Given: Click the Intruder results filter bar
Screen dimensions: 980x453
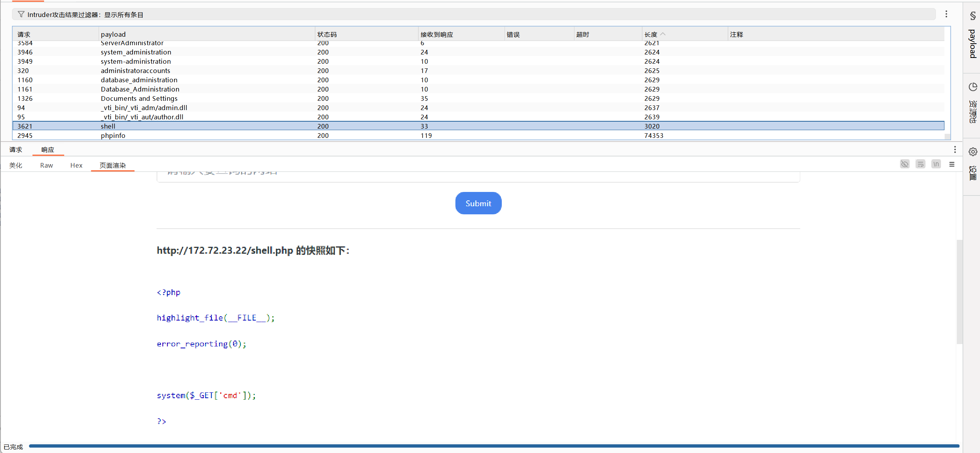Looking at the screenshot, I should [464, 14].
